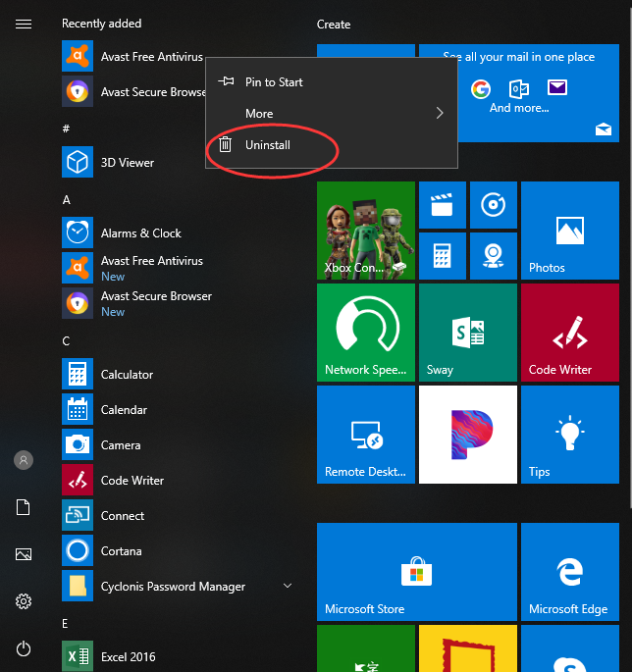The width and height of the screenshot is (632, 672).
Task: Click the user account icon
Action: (x=24, y=460)
